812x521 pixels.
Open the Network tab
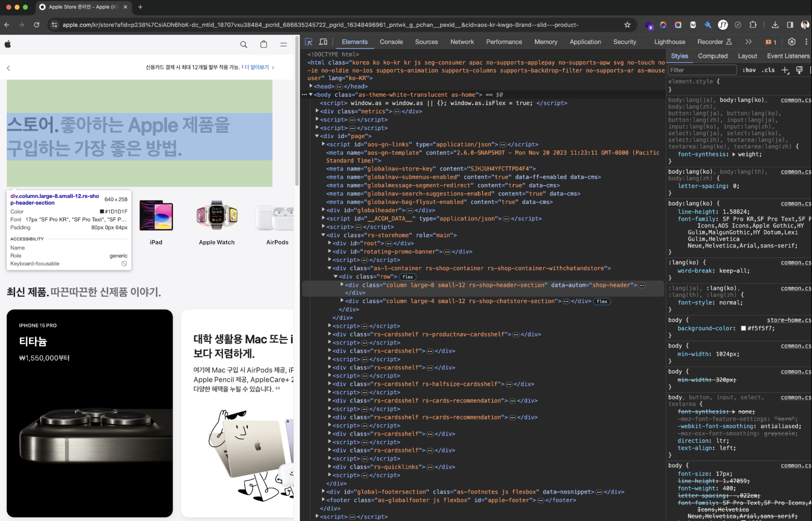click(462, 42)
